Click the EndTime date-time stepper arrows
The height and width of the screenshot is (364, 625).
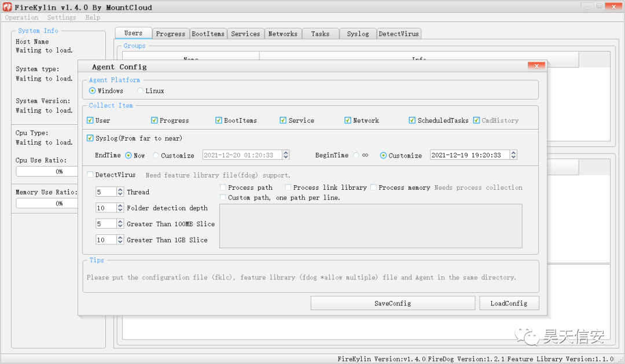pyautogui.click(x=286, y=155)
